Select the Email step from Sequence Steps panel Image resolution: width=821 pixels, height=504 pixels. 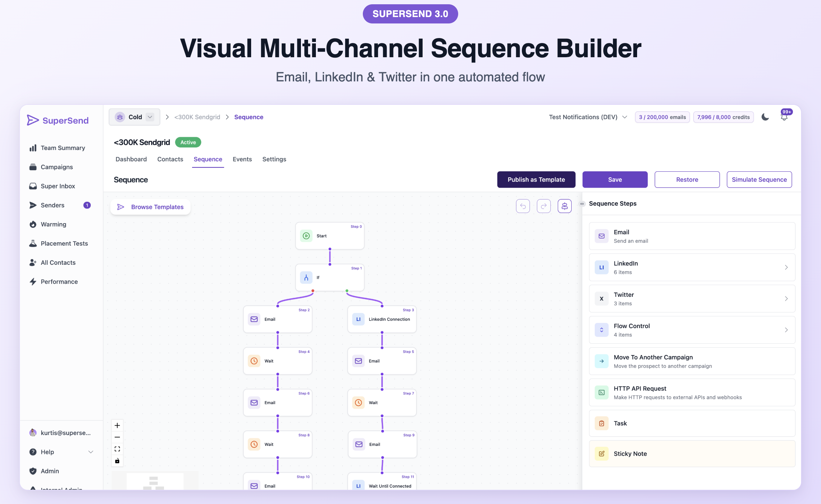pyautogui.click(x=692, y=236)
